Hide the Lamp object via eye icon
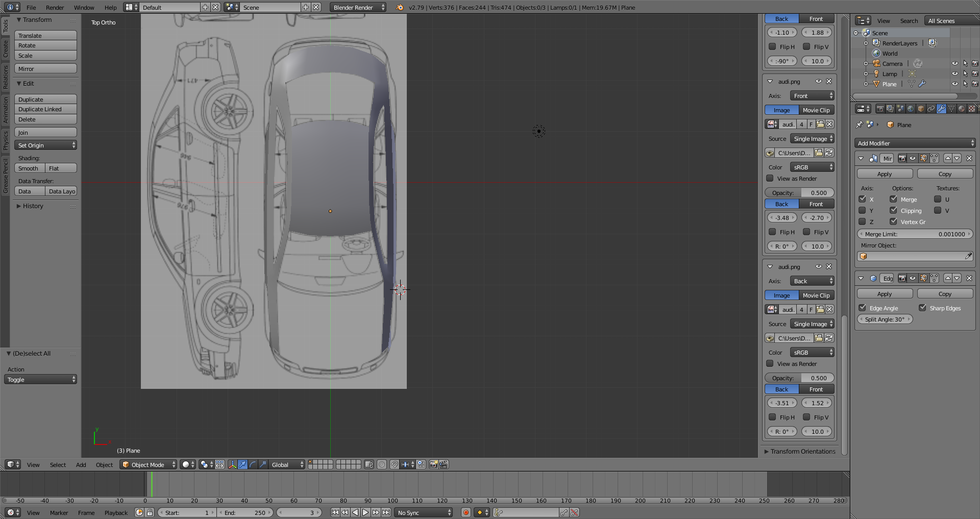The image size is (980, 519). (954, 73)
